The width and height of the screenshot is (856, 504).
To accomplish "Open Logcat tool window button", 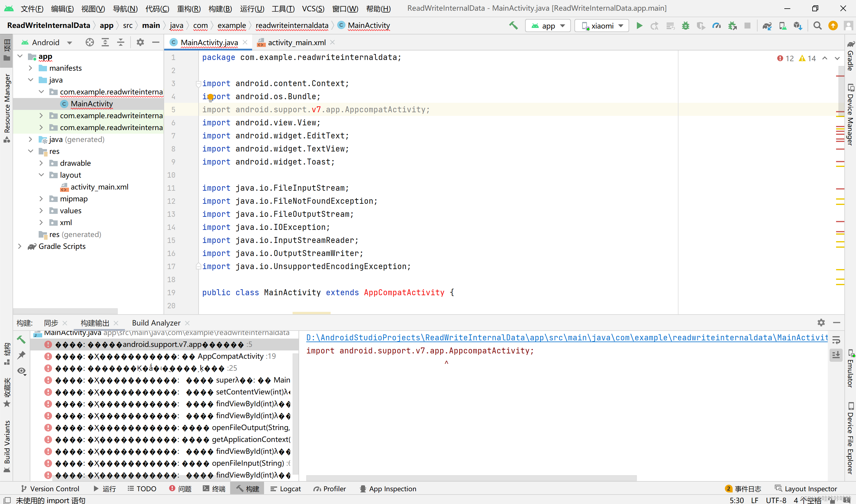I will pyautogui.click(x=285, y=489).
